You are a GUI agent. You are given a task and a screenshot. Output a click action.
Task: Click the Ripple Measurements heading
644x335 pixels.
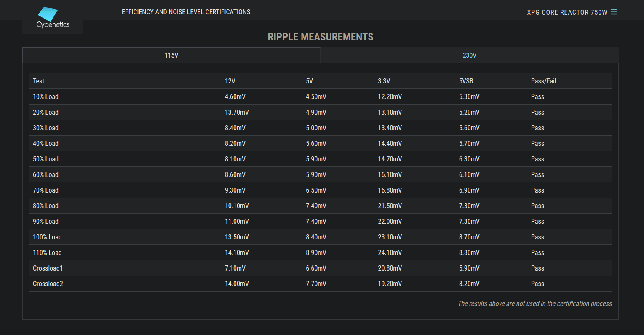coord(321,37)
